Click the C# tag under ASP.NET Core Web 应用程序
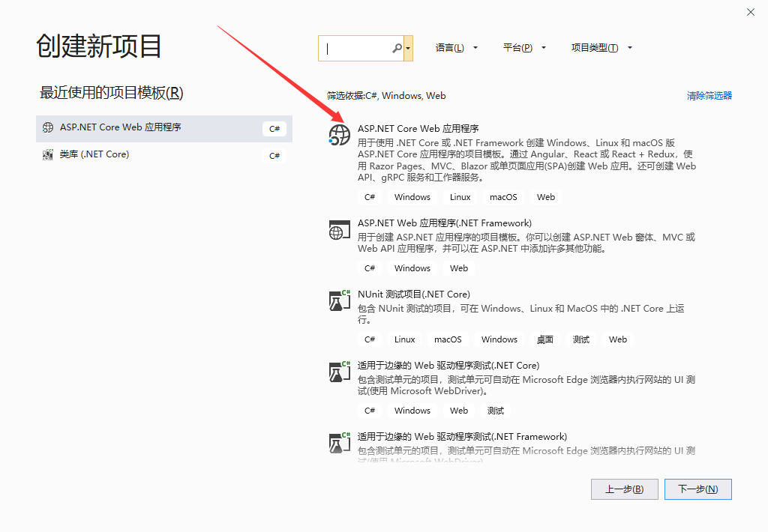 coord(370,197)
